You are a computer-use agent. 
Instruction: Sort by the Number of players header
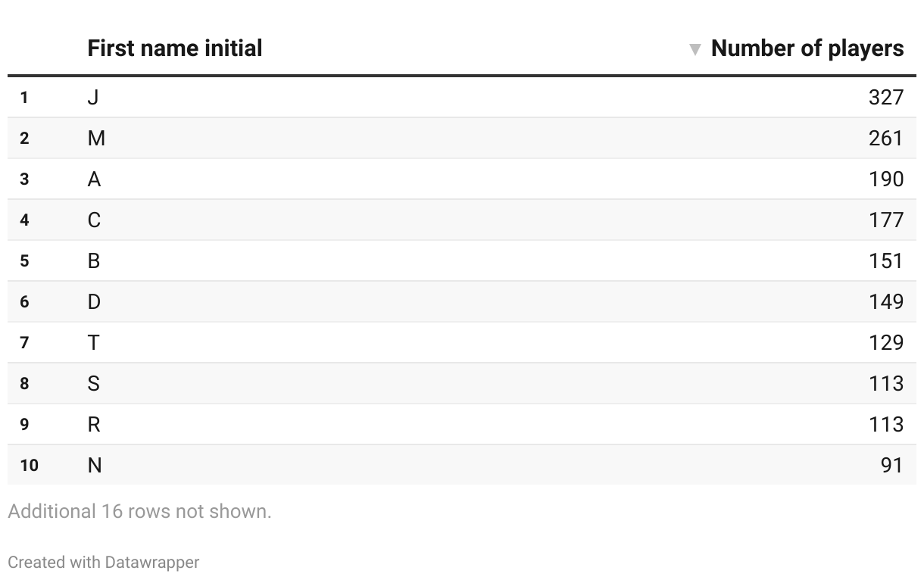pos(807,48)
